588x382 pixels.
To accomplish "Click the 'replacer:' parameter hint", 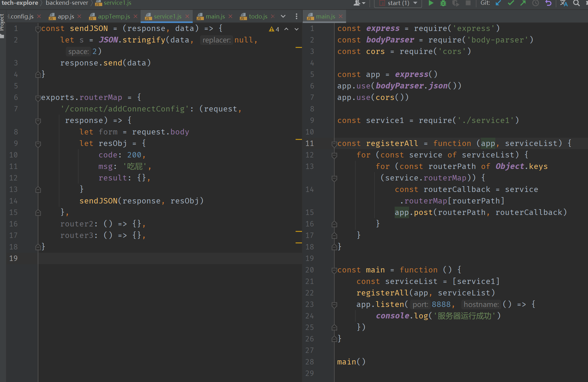I will tap(216, 40).
